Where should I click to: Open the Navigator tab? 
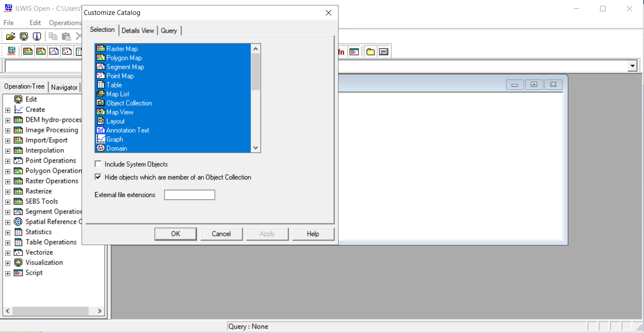pos(64,87)
